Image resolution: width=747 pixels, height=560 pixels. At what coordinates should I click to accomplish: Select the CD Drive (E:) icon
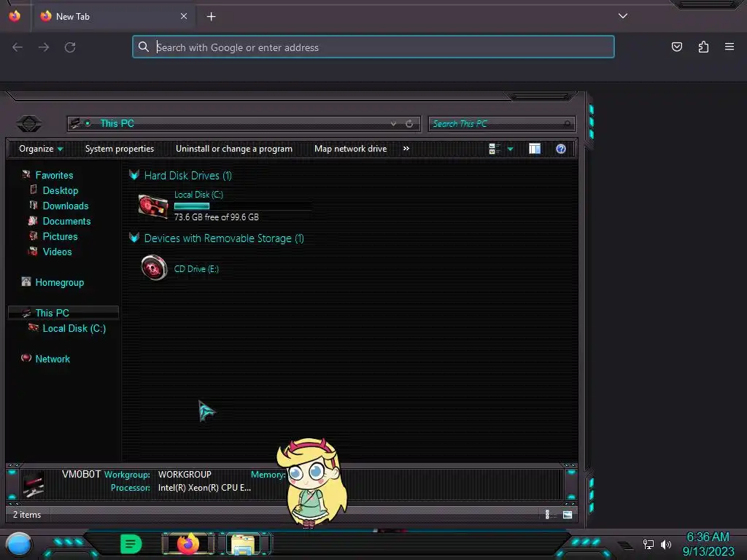[154, 268]
